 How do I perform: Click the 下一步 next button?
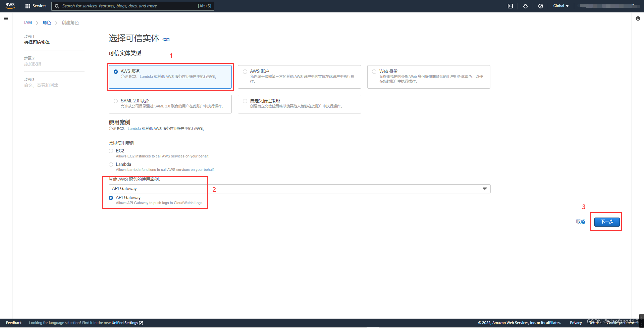(x=607, y=222)
